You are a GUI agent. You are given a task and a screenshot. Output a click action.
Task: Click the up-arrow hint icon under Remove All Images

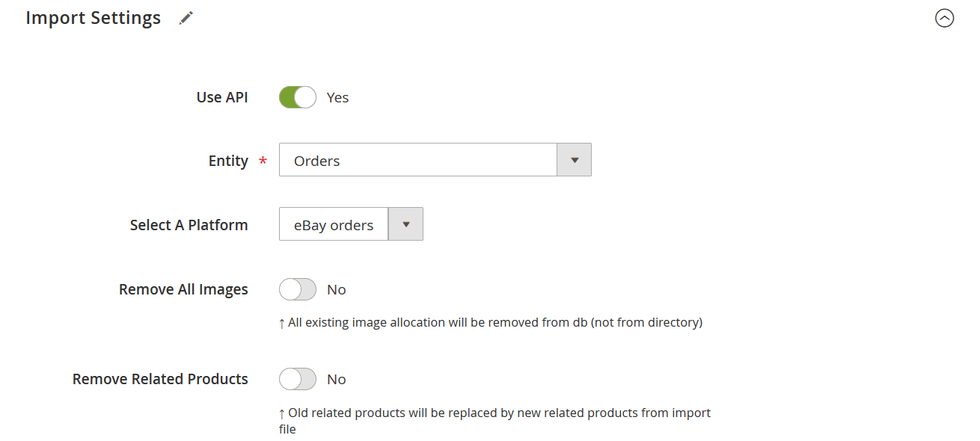(282, 322)
